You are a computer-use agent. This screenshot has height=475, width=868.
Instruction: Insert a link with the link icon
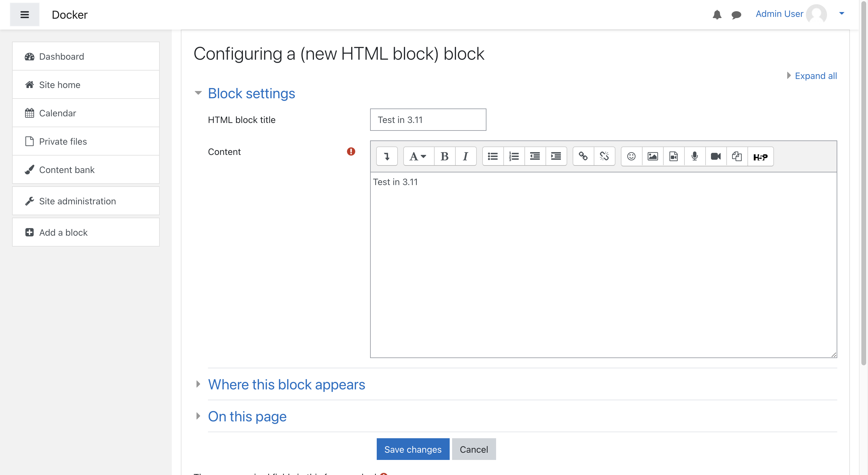tap(583, 156)
